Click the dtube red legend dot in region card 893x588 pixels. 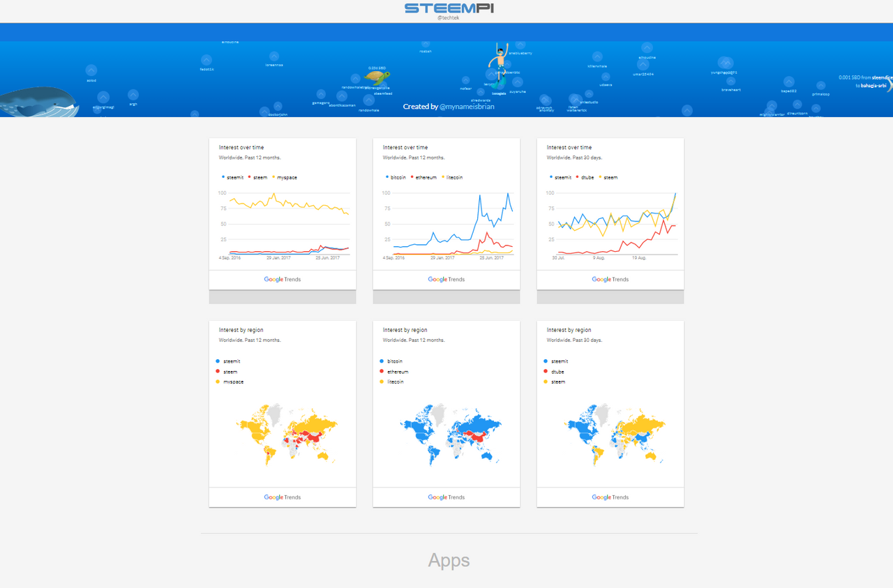click(546, 372)
